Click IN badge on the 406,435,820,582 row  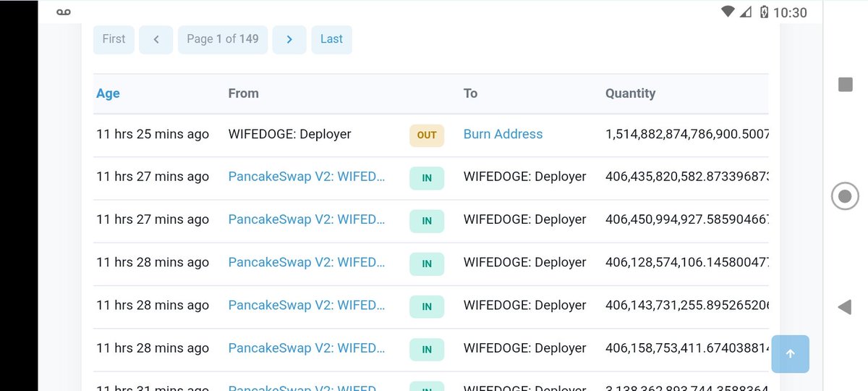click(x=427, y=178)
